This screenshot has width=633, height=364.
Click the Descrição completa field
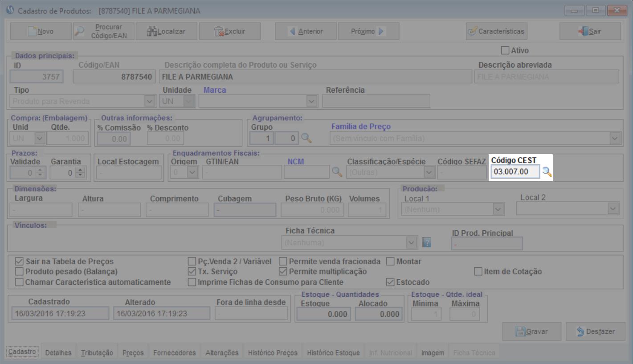[315, 77]
